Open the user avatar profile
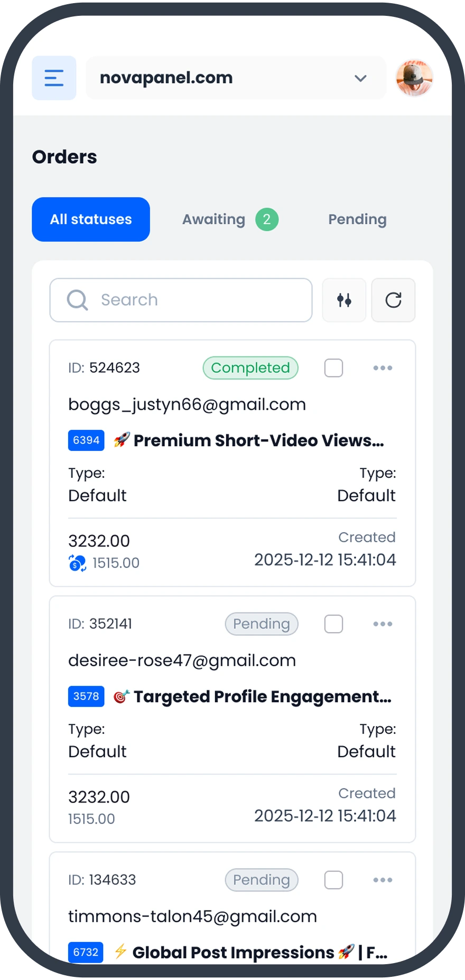Viewport: 465px width, 980px height. (415, 78)
